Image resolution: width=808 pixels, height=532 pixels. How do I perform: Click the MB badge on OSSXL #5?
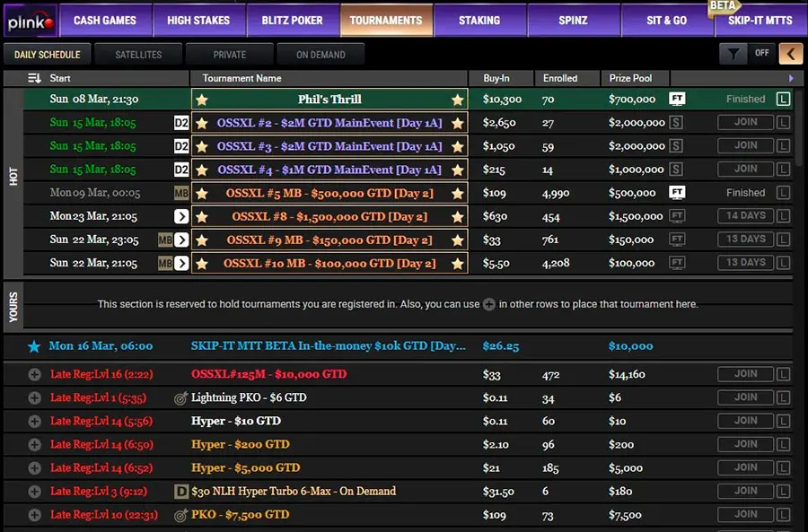(180, 192)
